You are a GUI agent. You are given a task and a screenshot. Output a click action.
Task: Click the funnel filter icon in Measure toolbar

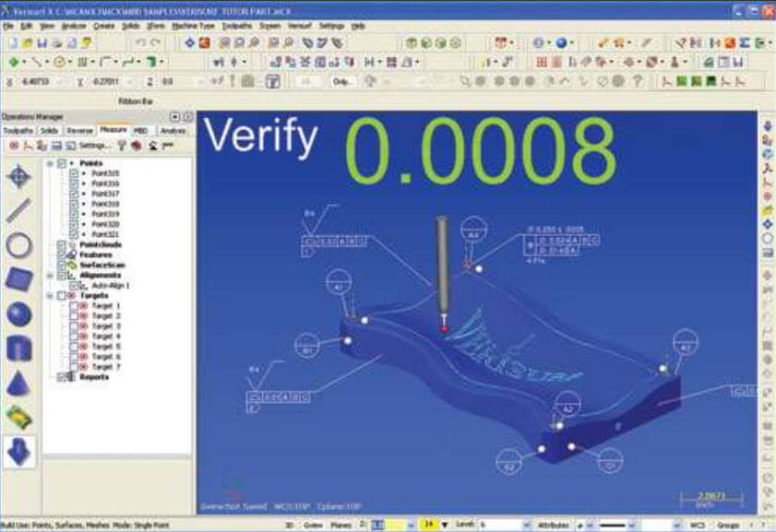[121, 146]
